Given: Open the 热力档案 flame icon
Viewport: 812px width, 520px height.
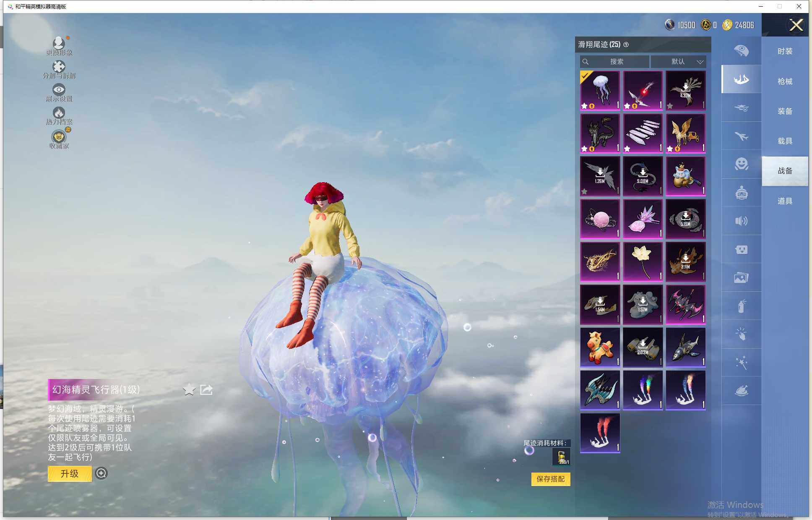Looking at the screenshot, I should pyautogui.click(x=59, y=113).
